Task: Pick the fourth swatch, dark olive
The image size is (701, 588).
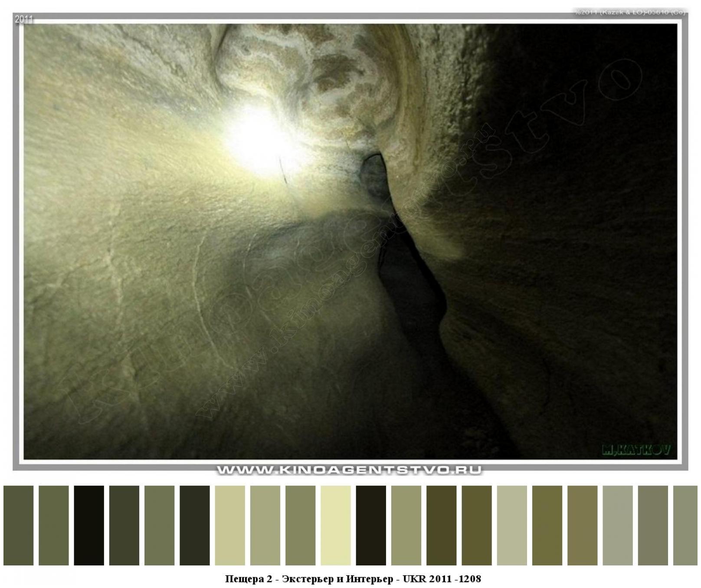Action: coord(124,525)
